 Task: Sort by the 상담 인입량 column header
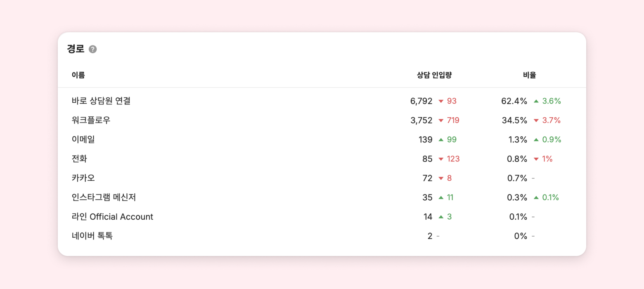click(x=434, y=75)
